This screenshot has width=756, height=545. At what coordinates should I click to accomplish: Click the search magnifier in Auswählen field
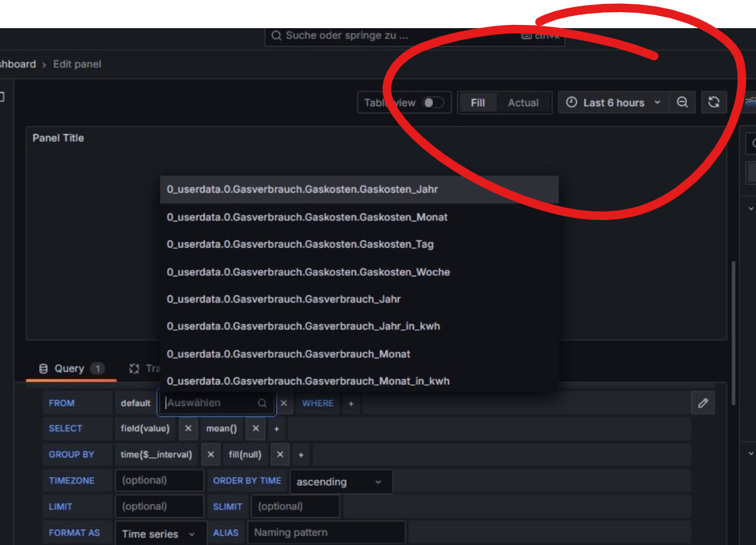pos(262,403)
